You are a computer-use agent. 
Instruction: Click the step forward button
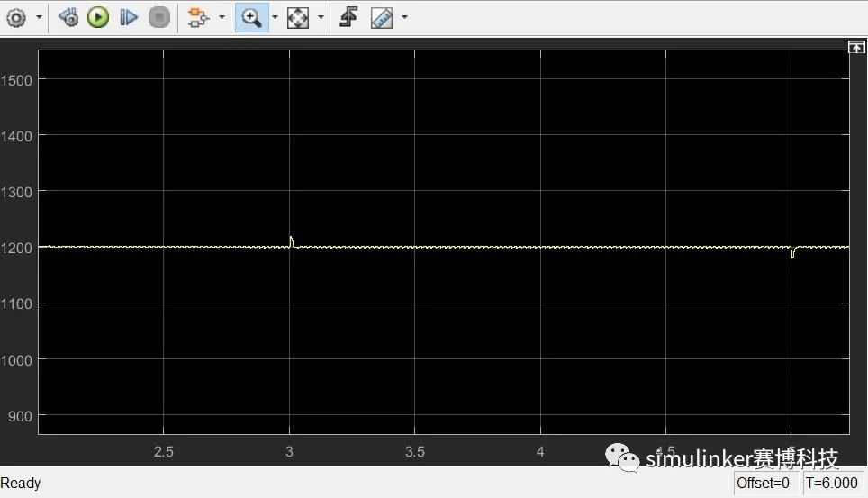[129, 18]
